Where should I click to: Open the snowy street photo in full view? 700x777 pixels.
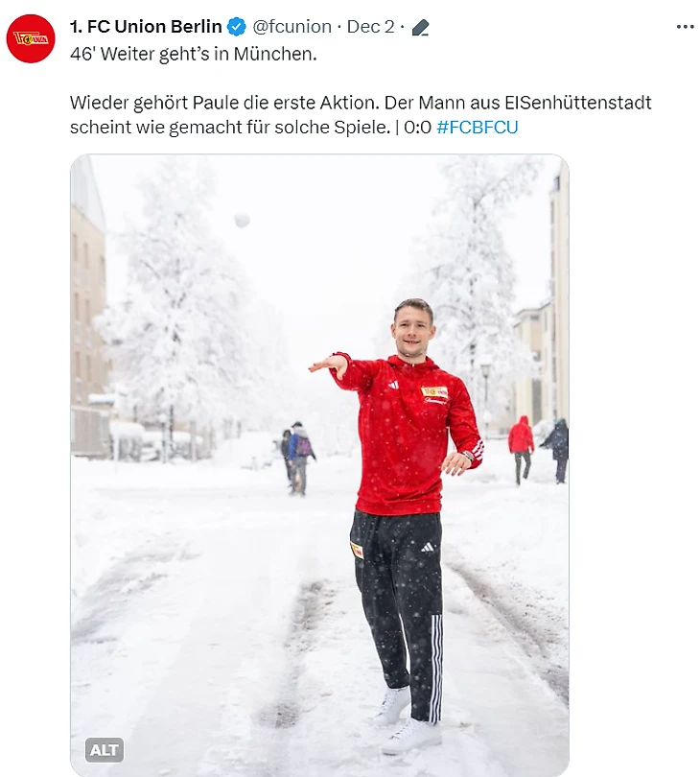point(319,465)
